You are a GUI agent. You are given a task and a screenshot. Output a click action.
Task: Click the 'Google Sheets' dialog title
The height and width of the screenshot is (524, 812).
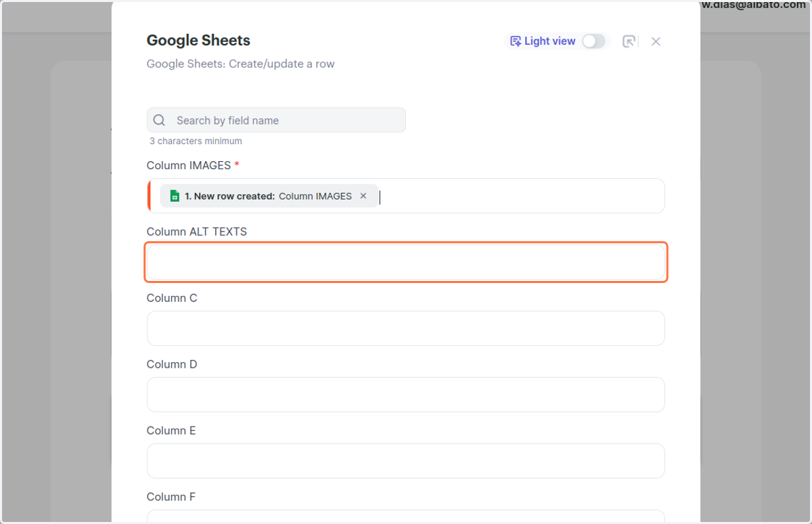[198, 41]
